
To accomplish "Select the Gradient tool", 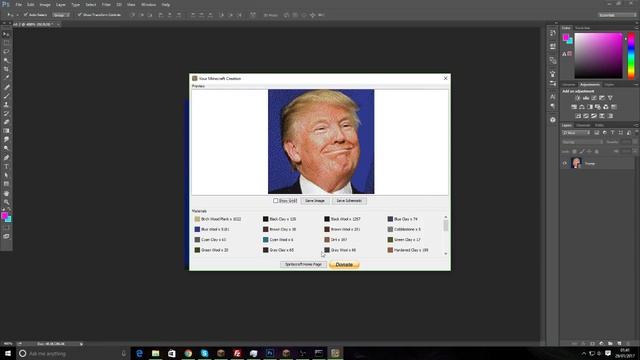I will click(x=6, y=131).
